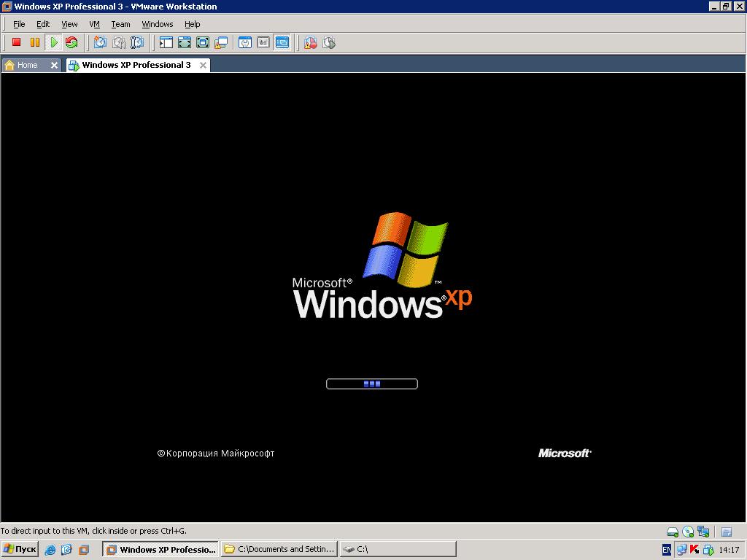The width and height of the screenshot is (747, 560).
Task: Click the record session icon with warning
Action: tap(311, 42)
